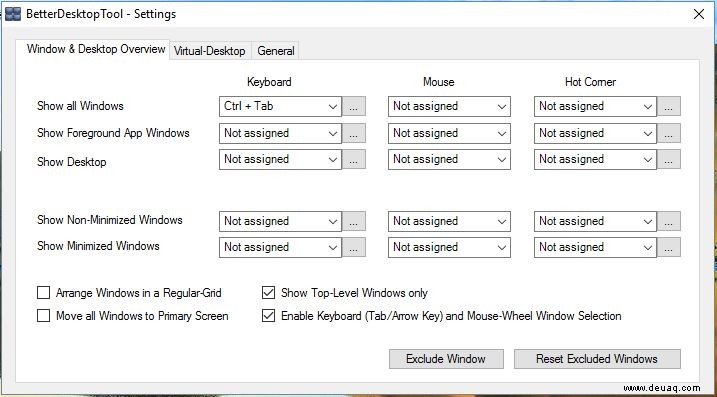Select the Window & Desktop Overview tab
717x397 pixels.
coord(93,49)
